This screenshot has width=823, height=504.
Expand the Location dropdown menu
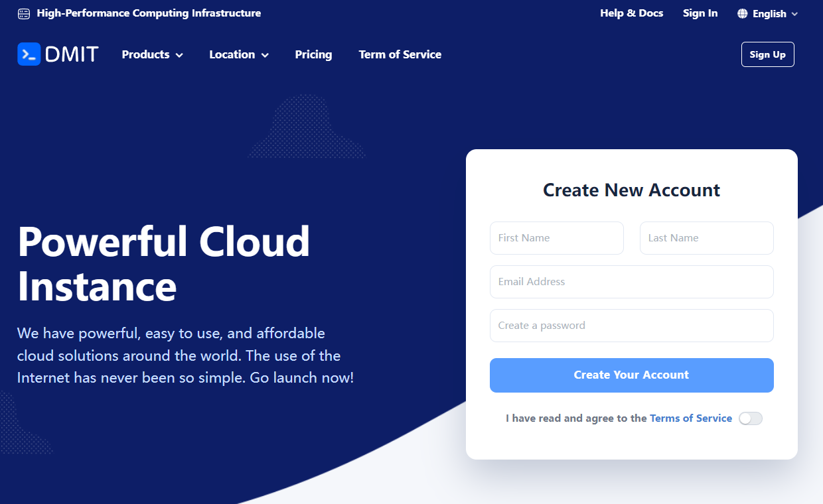239,54
